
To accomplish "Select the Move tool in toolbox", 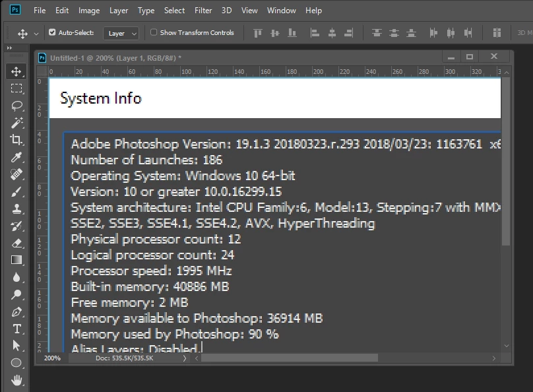I will point(16,71).
